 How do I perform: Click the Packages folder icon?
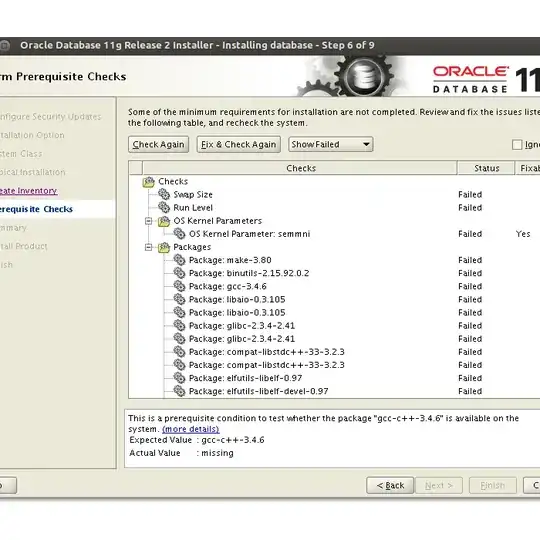pos(164,247)
